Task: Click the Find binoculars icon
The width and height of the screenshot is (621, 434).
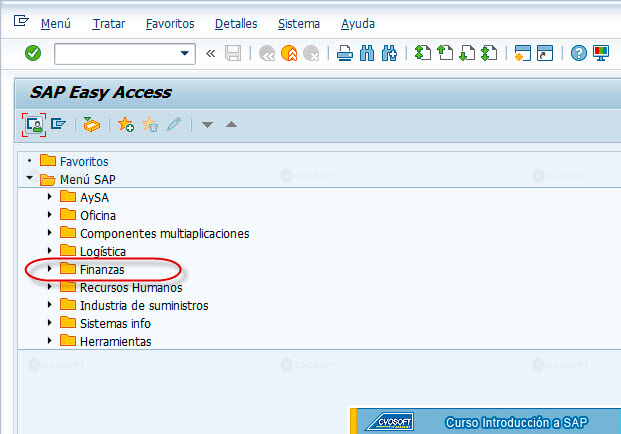Action: [367, 53]
